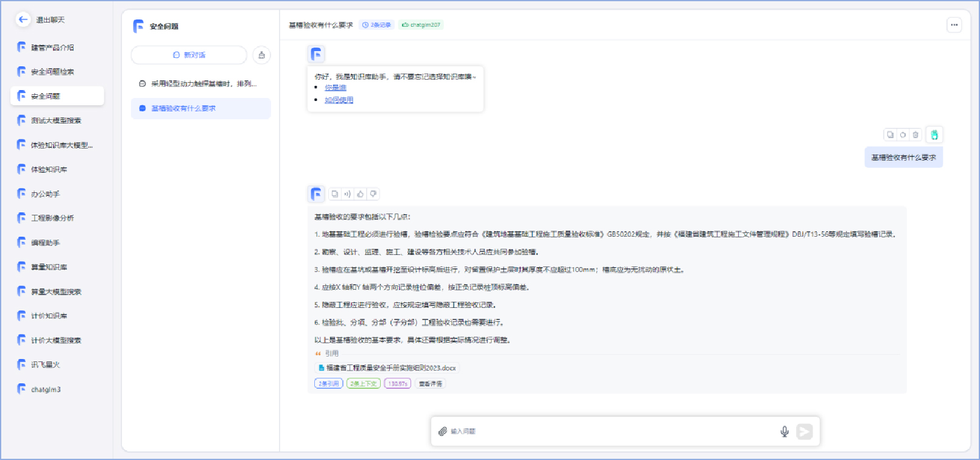Focus the 输入问题 message input field

[x=612, y=431]
